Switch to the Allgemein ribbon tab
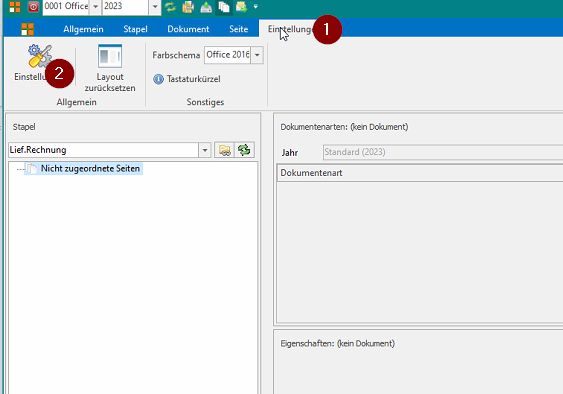 [83, 29]
